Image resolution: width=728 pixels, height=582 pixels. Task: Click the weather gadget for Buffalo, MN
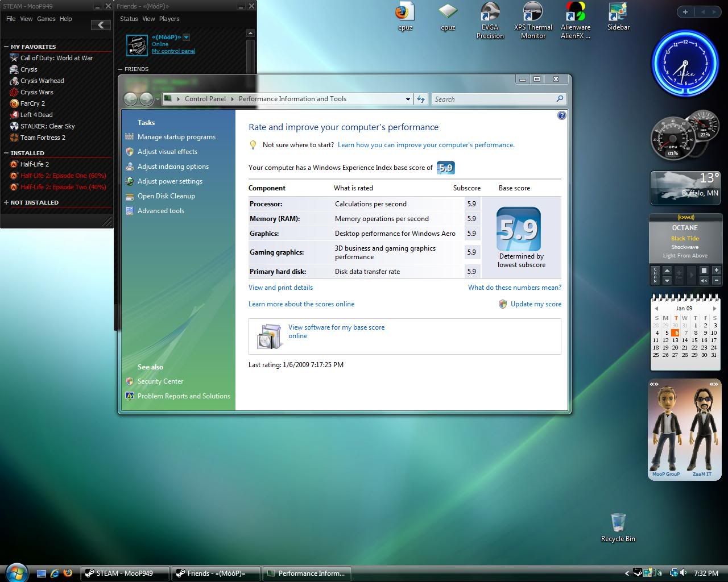click(686, 187)
